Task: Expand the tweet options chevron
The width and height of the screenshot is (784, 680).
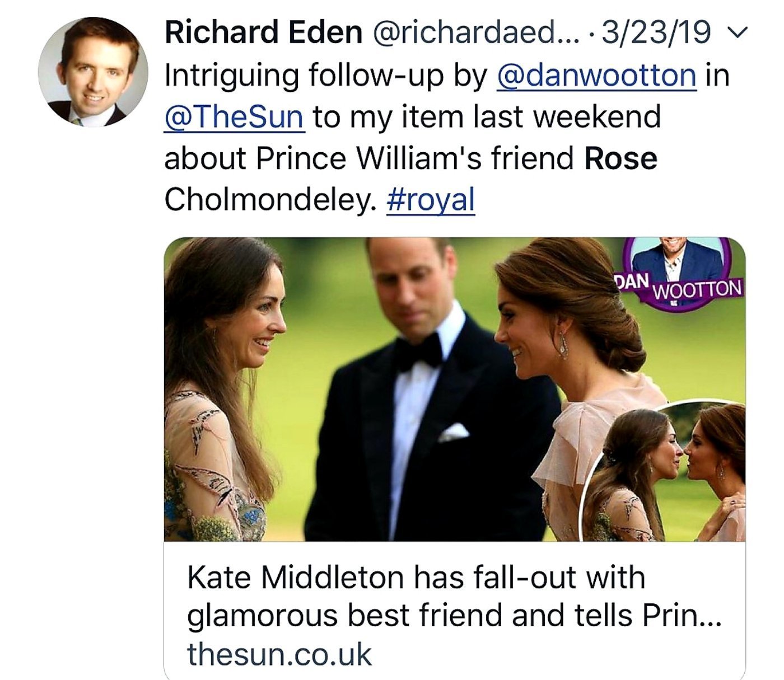Action: [x=739, y=34]
